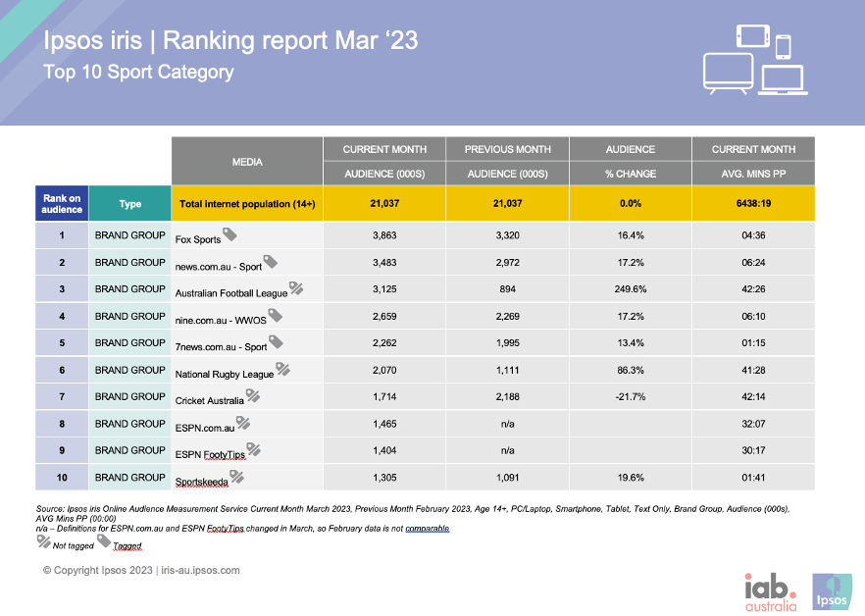
Task: Click the tag icon beside news.com.au - Sport
Action: tap(270, 261)
